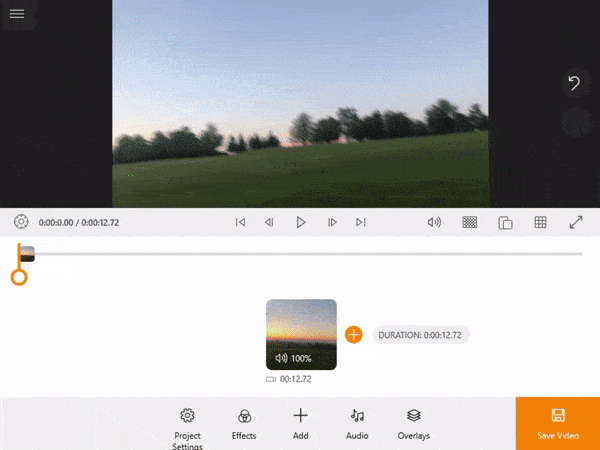Click the 0:00:0.00 / 0:00:12.72 time readout
Screen dimensions: 600x450
tap(79, 223)
